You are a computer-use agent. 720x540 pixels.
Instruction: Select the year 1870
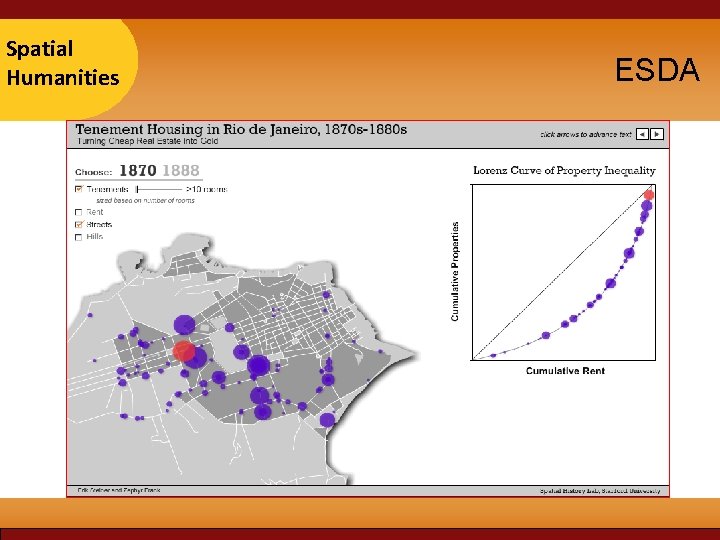[138, 171]
